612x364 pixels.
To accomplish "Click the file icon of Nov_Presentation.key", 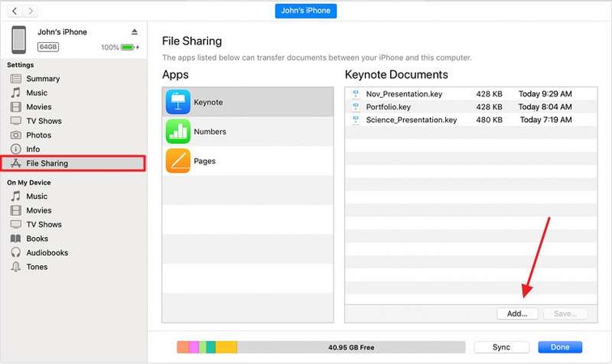I will point(355,94).
